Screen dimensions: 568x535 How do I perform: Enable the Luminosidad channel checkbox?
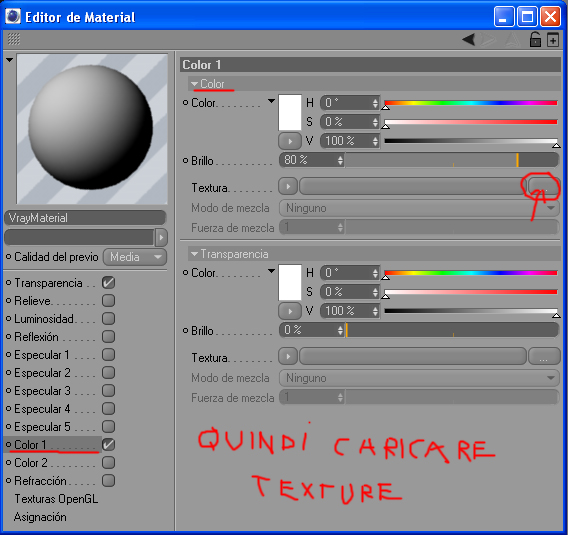coord(108,319)
